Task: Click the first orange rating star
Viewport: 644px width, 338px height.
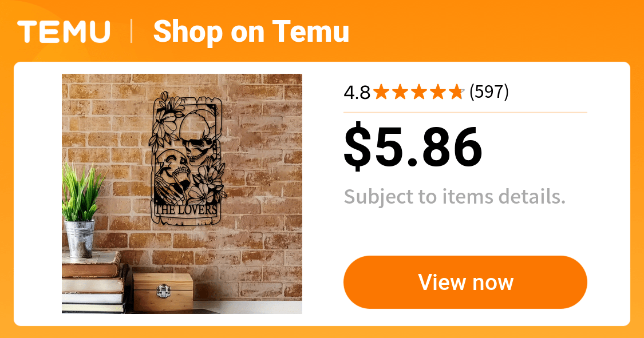Action: coord(382,92)
